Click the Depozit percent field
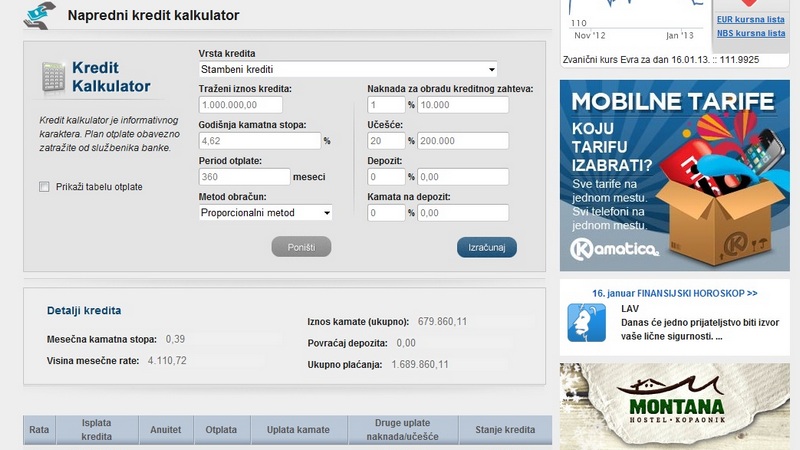Viewport: 800px width, 450px height. (386, 177)
